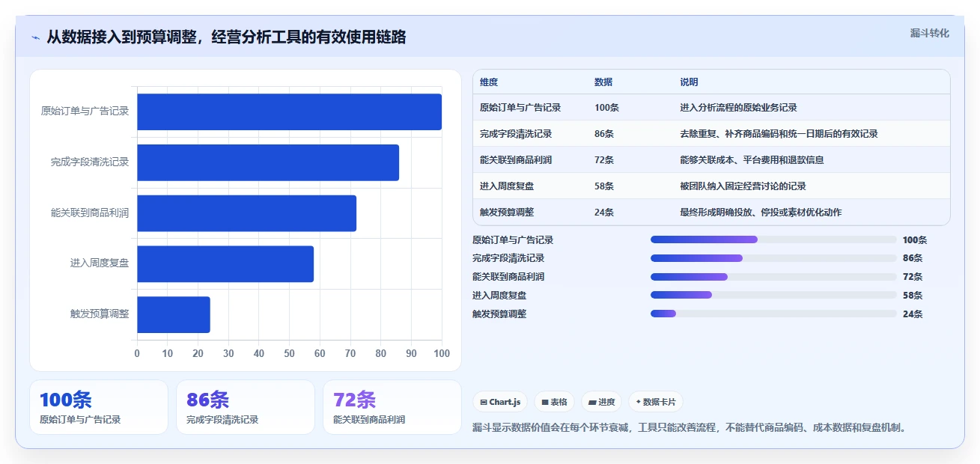
Task: Click 触发预算调整 in the table's first column
Action: 507,213
